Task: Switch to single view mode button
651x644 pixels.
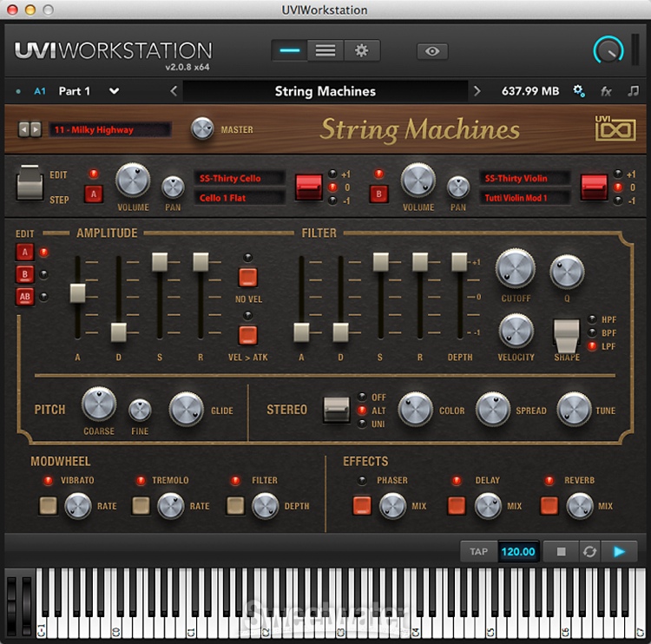Action: pos(289,50)
